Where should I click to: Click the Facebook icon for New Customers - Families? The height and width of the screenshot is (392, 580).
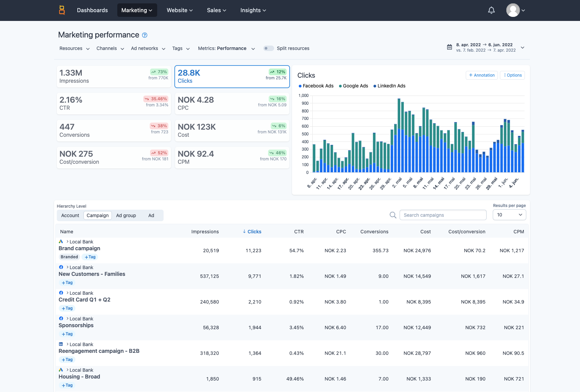(x=61, y=267)
